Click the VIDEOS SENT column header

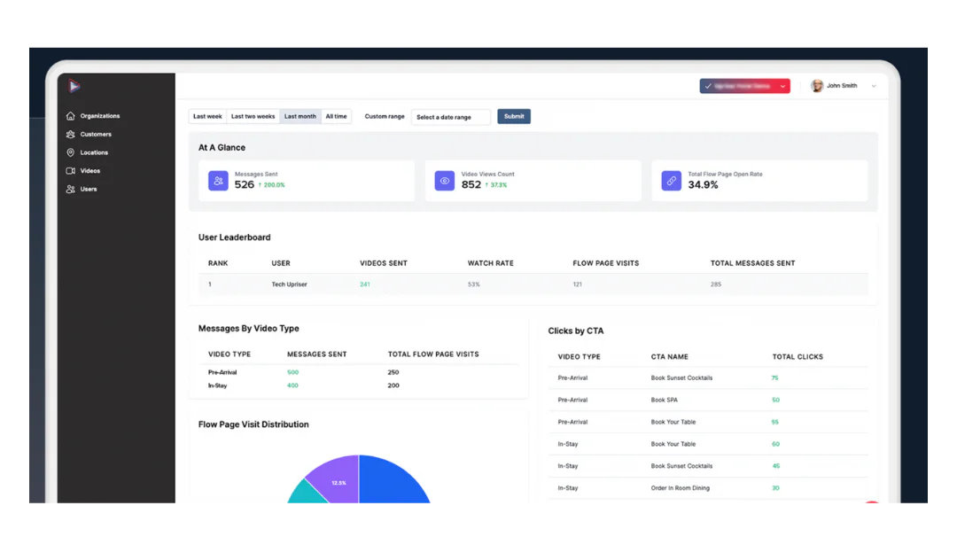pyautogui.click(x=384, y=263)
